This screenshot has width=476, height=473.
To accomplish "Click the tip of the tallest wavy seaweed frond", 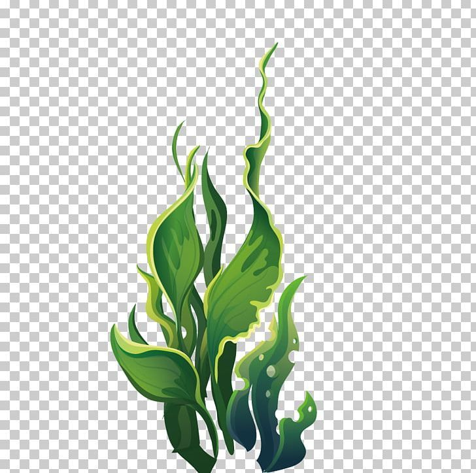I will [x=275, y=46].
